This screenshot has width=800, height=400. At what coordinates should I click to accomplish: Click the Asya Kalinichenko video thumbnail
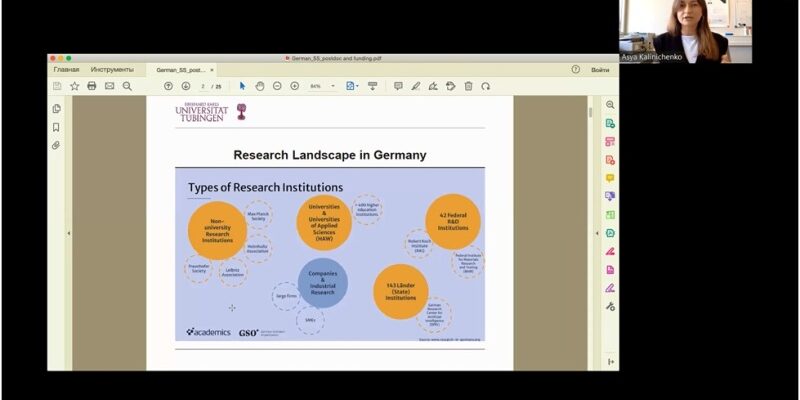tap(685, 31)
